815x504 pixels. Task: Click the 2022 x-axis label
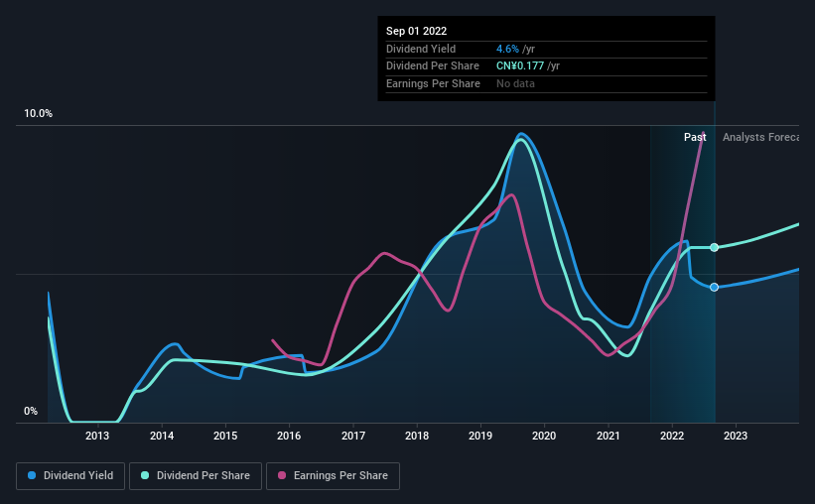point(672,436)
